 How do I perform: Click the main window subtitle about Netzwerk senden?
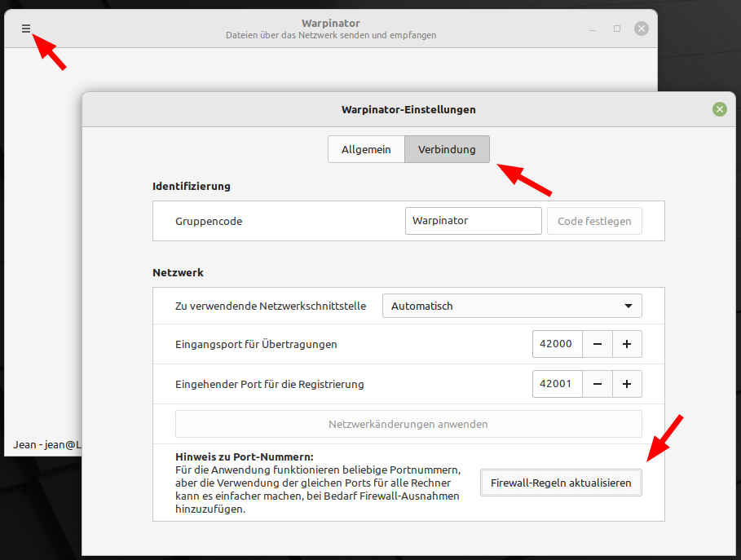[331, 35]
